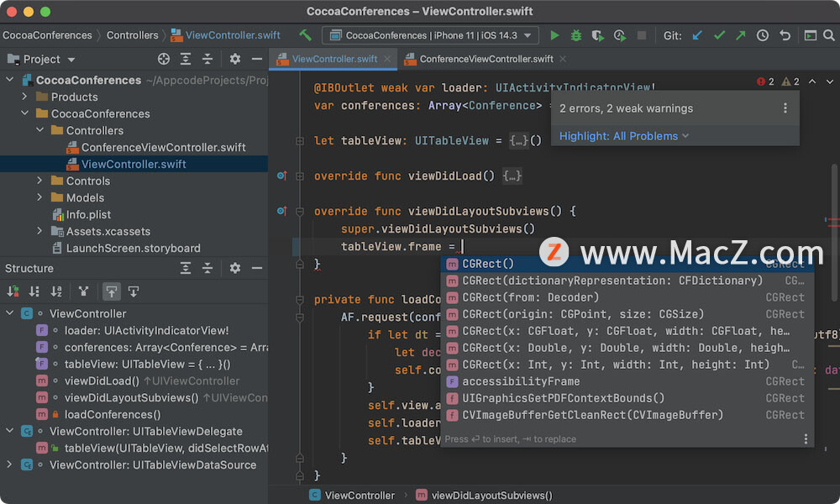
Task: Click the Profile run icon
Action: click(x=620, y=35)
